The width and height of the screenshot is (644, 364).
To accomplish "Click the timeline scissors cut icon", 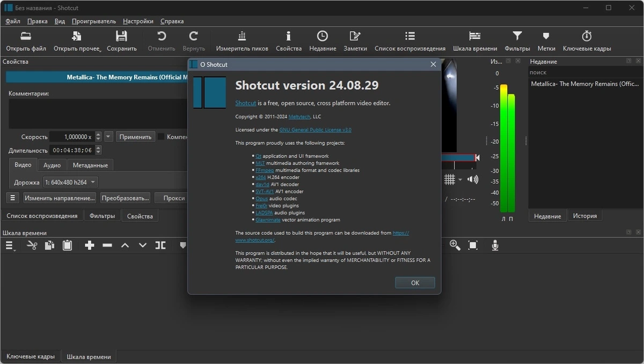I will tap(32, 245).
